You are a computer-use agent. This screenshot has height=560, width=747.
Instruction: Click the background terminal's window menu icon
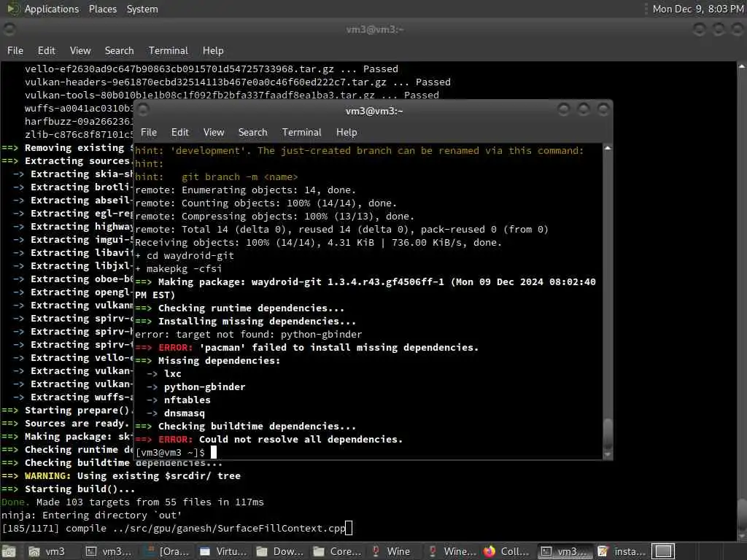pos(9,29)
